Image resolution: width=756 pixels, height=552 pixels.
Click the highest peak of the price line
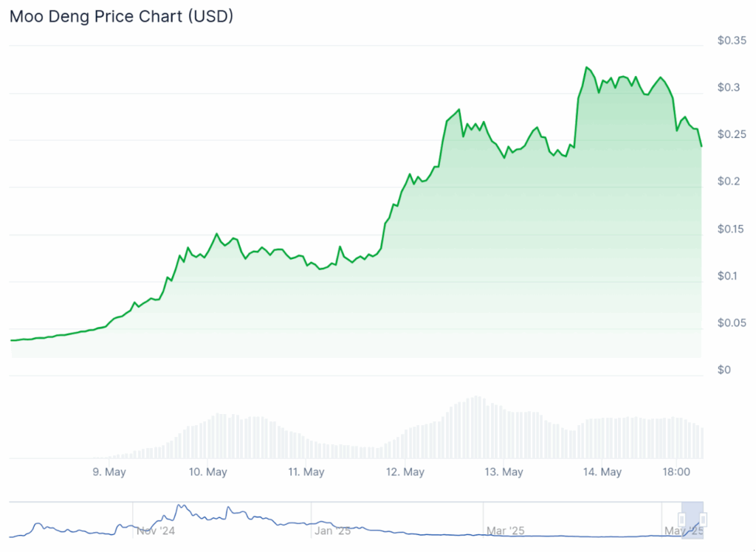pyautogui.click(x=586, y=67)
